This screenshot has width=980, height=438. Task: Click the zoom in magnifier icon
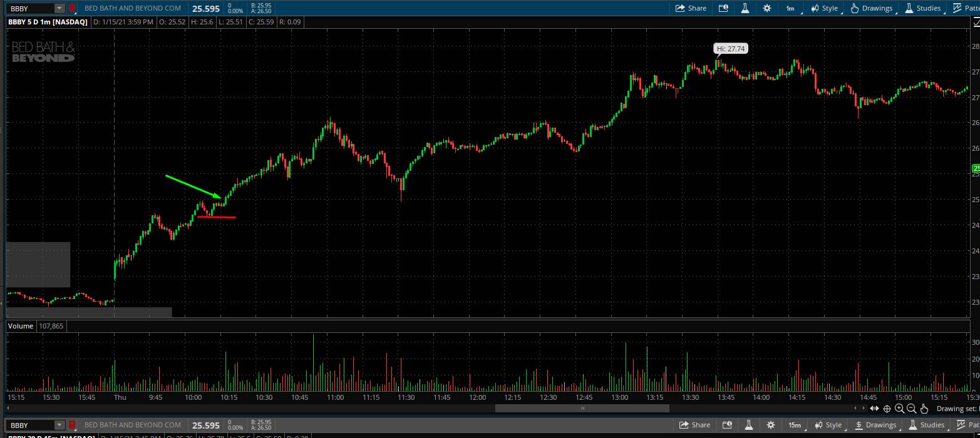900,409
